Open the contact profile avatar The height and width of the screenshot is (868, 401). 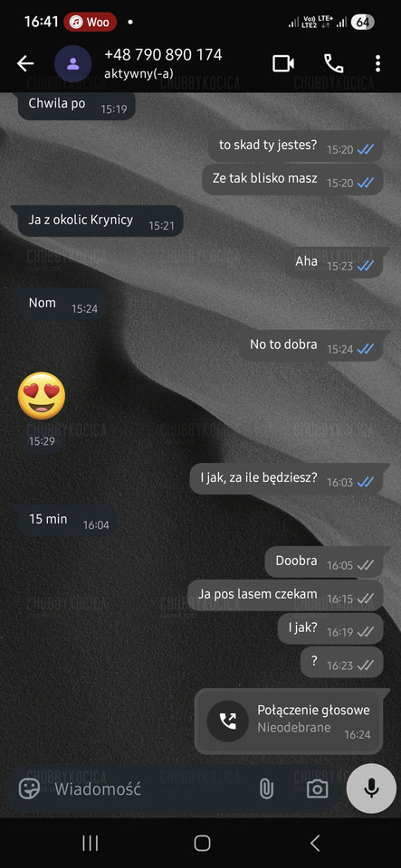(x=73, y=63)
